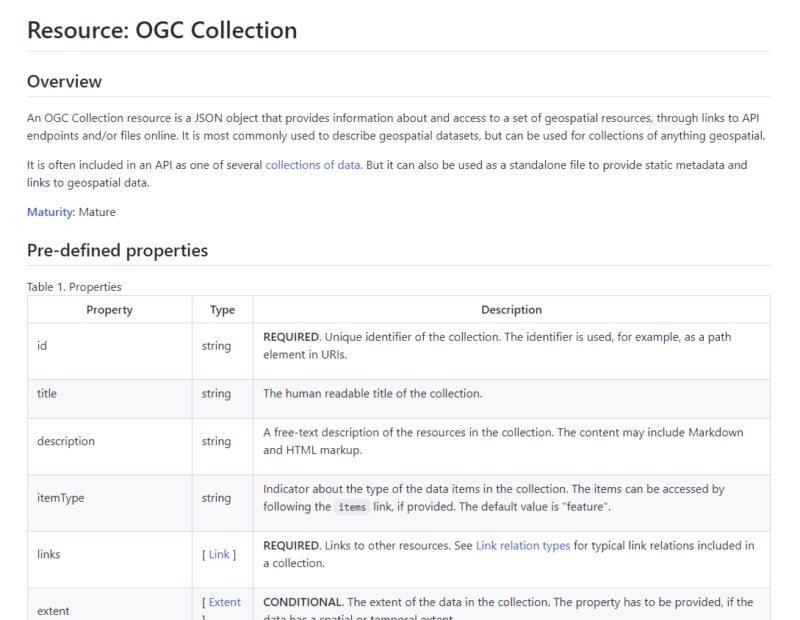
Task: Click the 'Pre-defined properties' heading
Action: 117,250
